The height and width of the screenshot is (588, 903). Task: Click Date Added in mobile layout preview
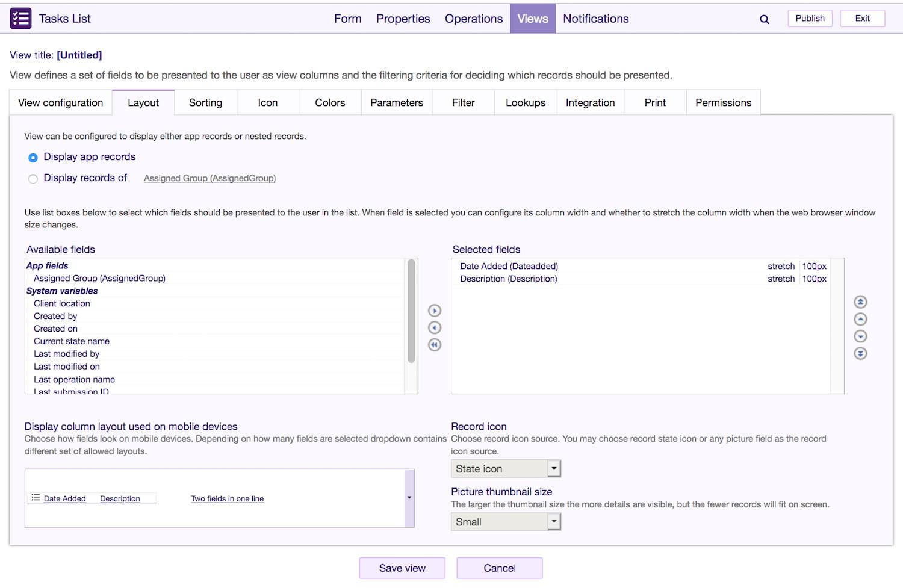point(65,498)
